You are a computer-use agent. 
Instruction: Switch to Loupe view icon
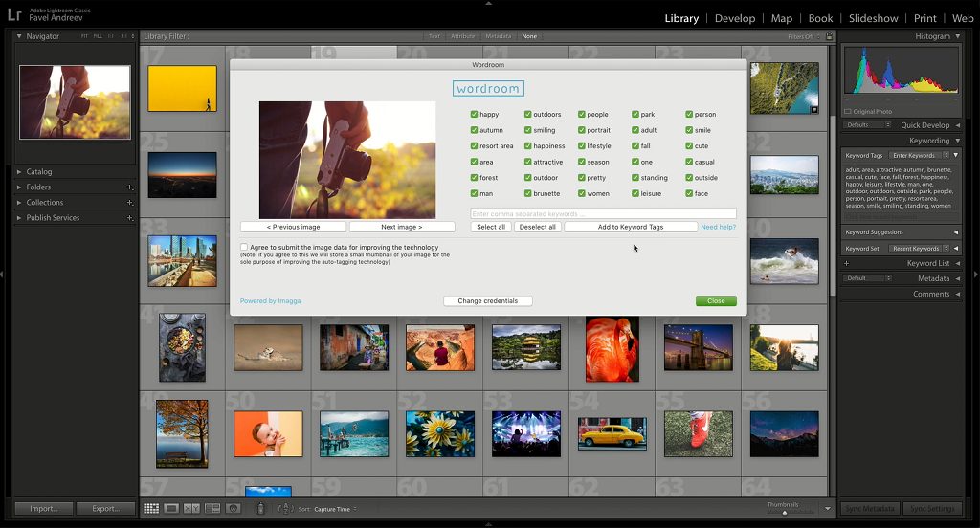coord(171,509)
